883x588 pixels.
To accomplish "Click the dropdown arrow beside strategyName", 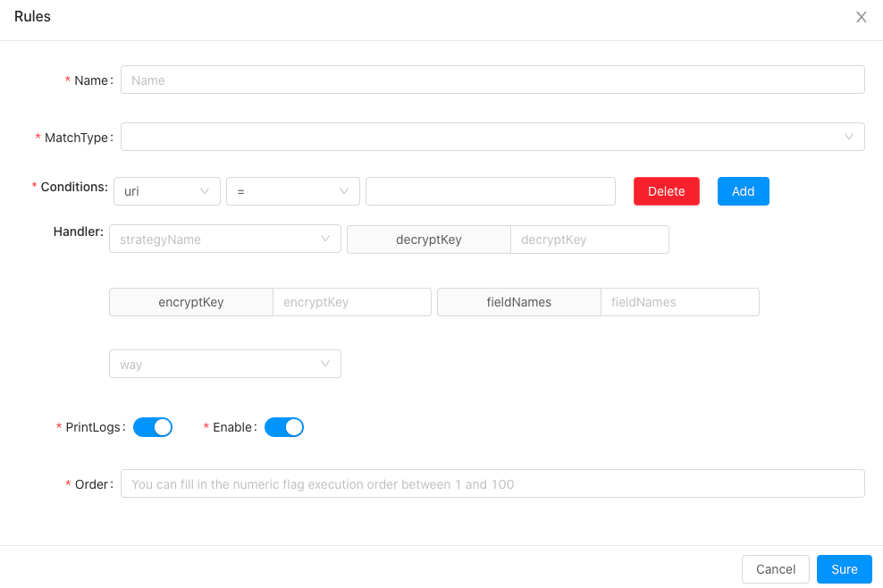I will pyautogui.click(x=325, y=239).
